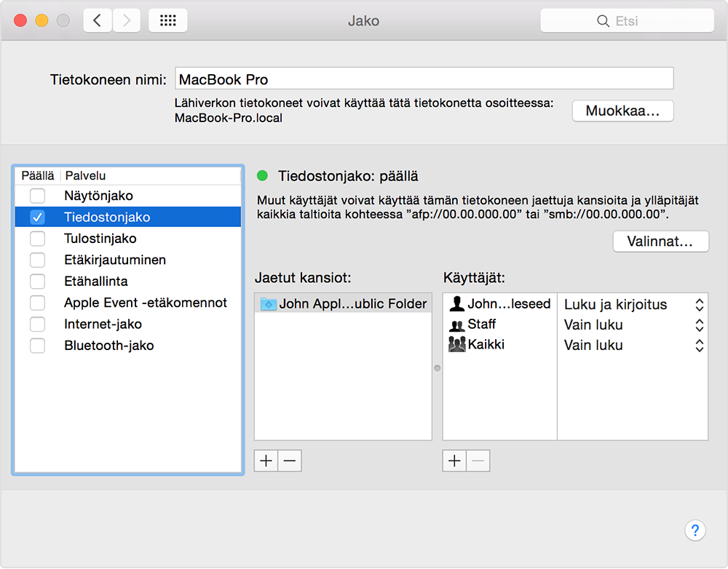Select the John Appl...ublic Folder icon
This screenshot has height=569, width=728.
[269, 304]
